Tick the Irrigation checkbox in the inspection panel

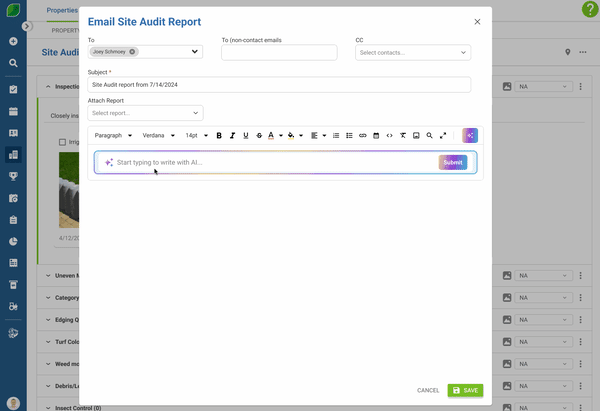62,142
